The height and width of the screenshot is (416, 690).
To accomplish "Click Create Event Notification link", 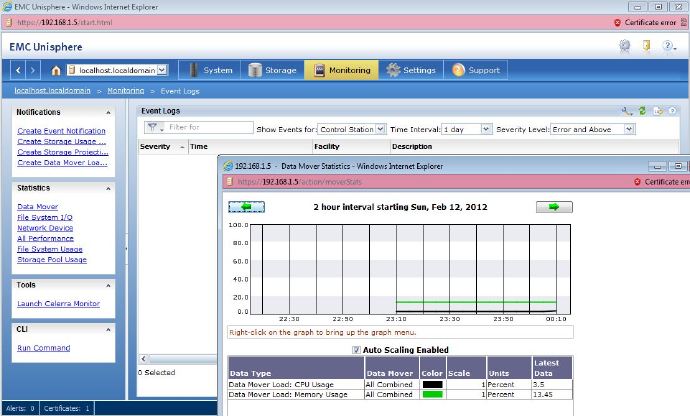I will 62,131.
